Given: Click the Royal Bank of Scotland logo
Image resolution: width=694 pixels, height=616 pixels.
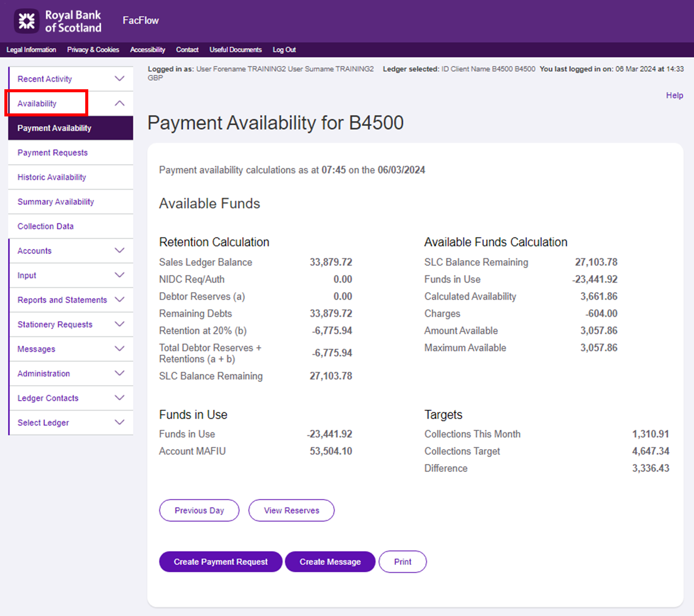Looking at the screenshot, I should pos(58,21).
